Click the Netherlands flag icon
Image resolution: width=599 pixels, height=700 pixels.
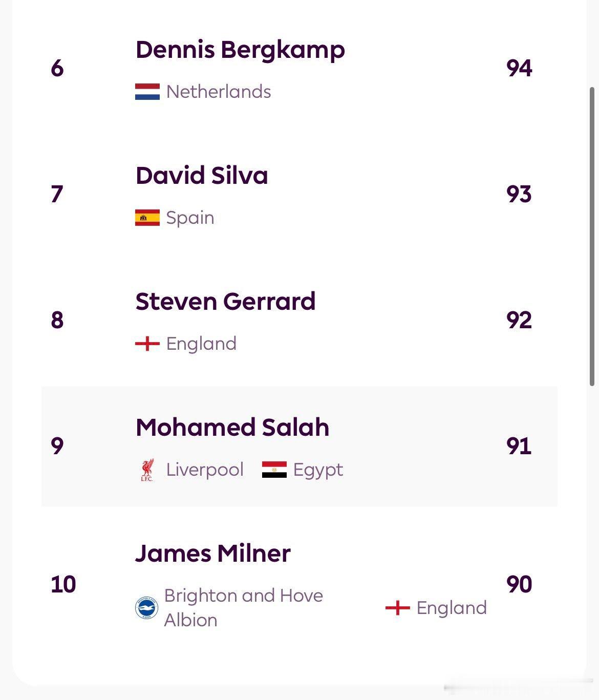(147, 92)
